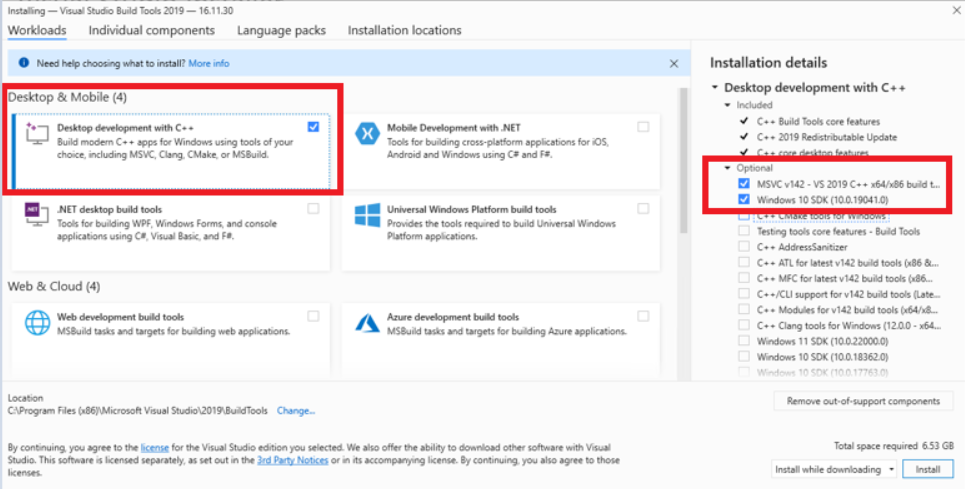Click the Web development build tools globe icon
Image resolution: width=965 pixels, height=489 pixels.
click(x=38, y=323)
